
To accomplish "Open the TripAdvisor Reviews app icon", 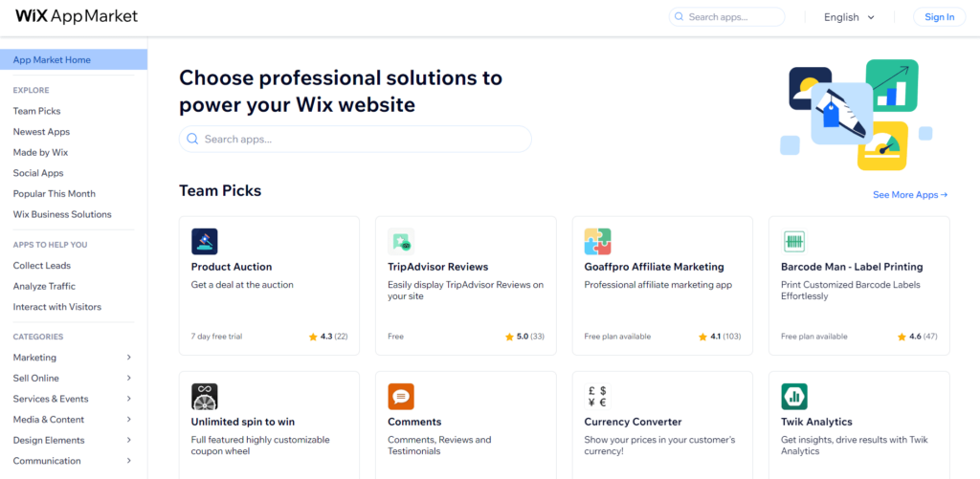I will 401,242.
